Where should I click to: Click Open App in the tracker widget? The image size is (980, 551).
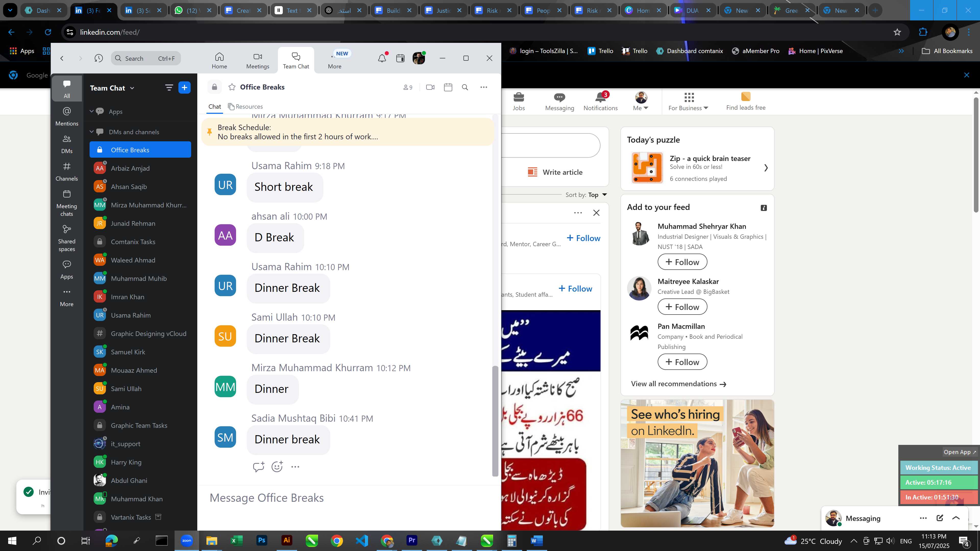click(x=960, y=452)
